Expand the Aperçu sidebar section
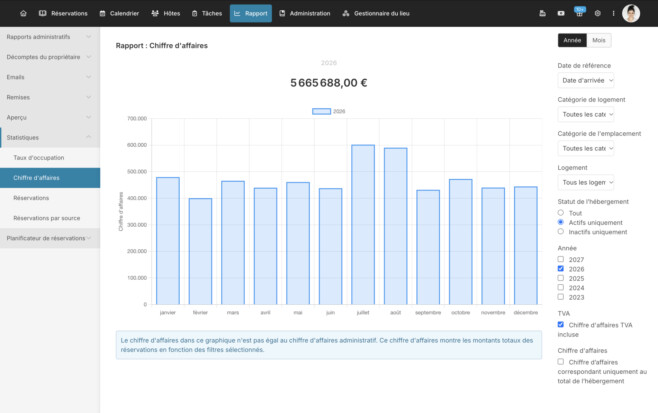 (x=50, y=118)
